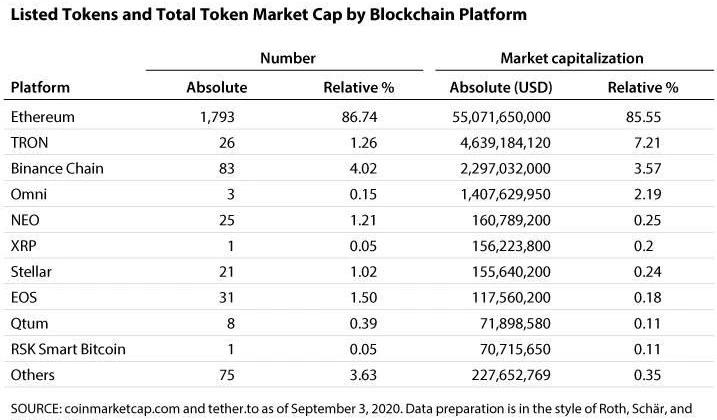
Task: Select the RSK Smart Bitcoin row label
Action: (x=68, y=349)
